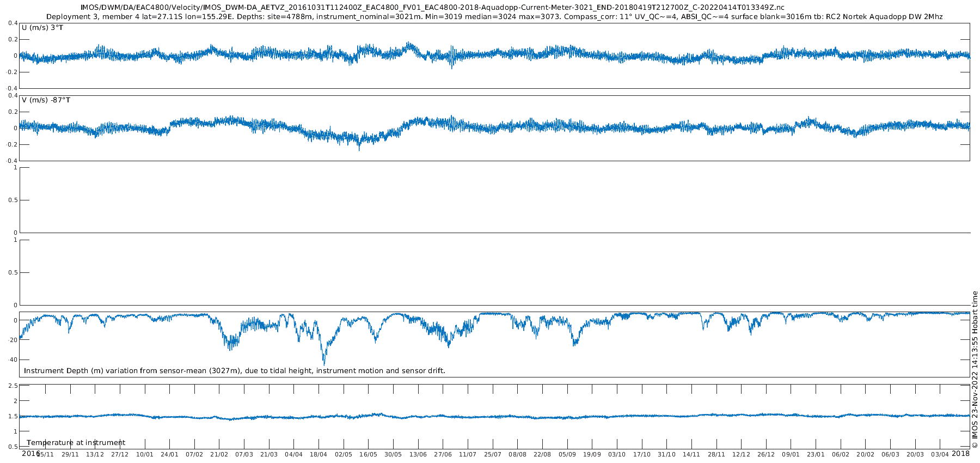
Task: Click the '12/12' date tick label
Action: (742, 454)
